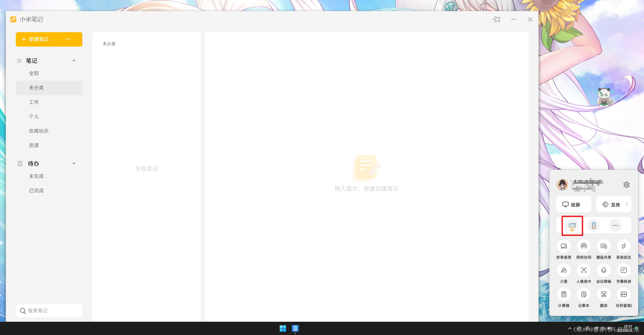Image resolution: width=644 pixels, height=335 pixels.
Task: Toggle 妙享桌面 feature
Action: tap(564, 246)
